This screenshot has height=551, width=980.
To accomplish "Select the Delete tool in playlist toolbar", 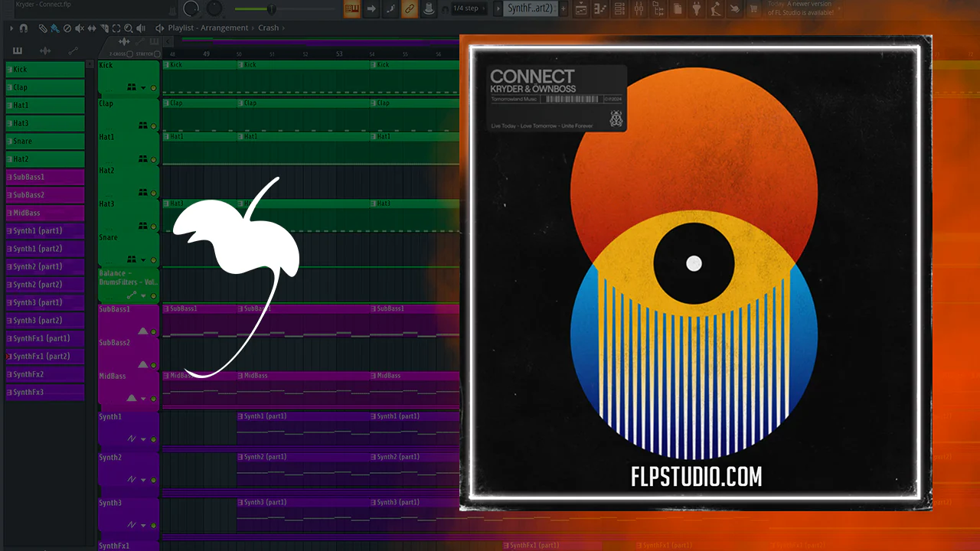I will pyautogui.click(x=67, y=28).
